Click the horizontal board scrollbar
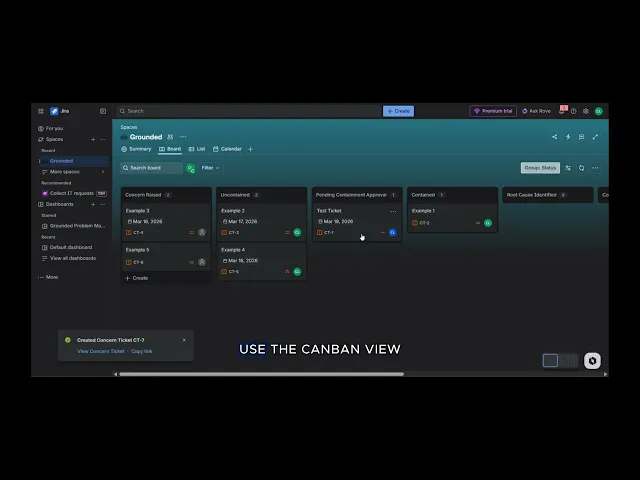Image resolution: width=640 pixels, height=480 pixels. pos(261,374)
